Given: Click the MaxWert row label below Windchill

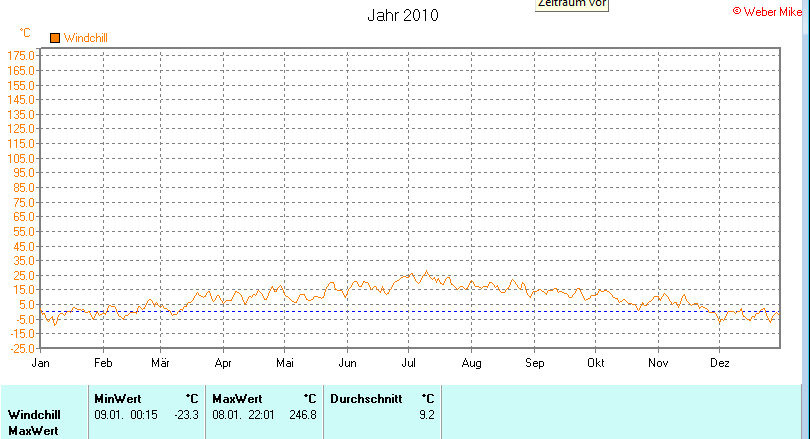Looking at the screenshot, I should tap(33, 431).
